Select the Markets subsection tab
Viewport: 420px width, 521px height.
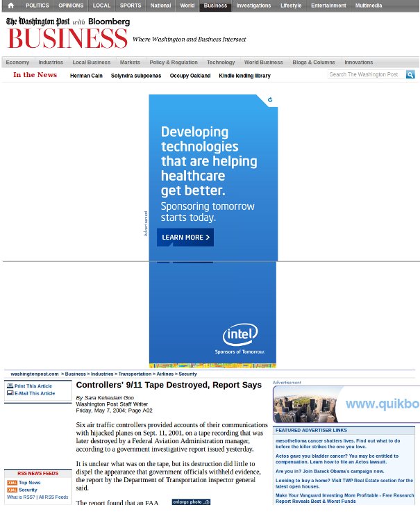click(130, 62)
